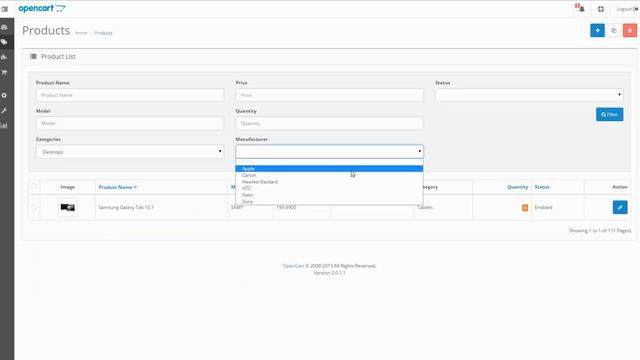This screenshot has width=640, height=360.
Task: Choose Apple in manufacturer list
Action: (x=329, y=169)
